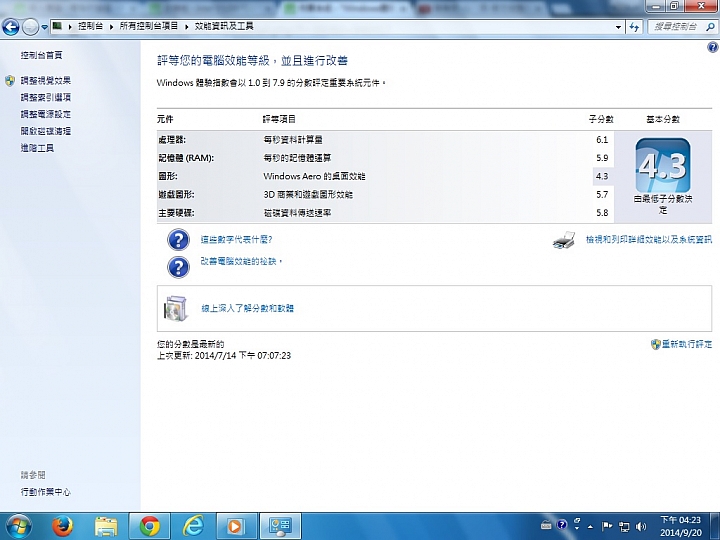Open 檢視和列印詳細效能以及系統資訊 link
This screenshot has width=720, height=540.
pyautogui.click(x=648, y=239)
